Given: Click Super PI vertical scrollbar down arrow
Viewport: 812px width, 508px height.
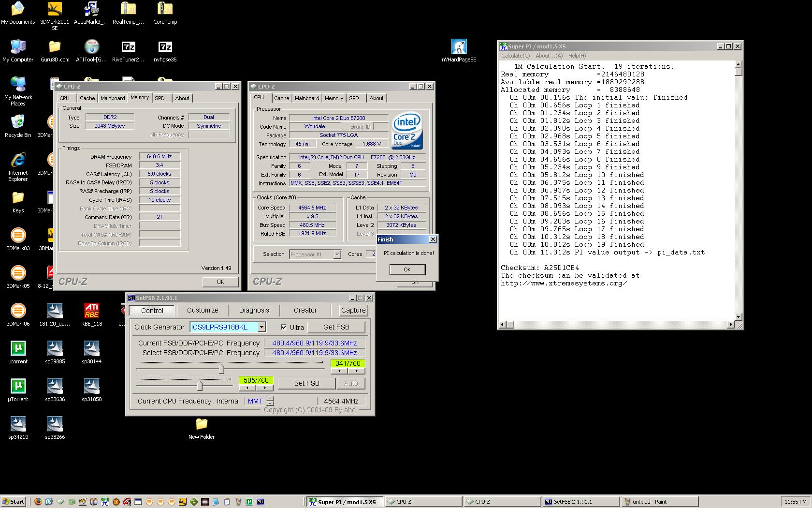Looking at the screenshot, I should [738, 317].
